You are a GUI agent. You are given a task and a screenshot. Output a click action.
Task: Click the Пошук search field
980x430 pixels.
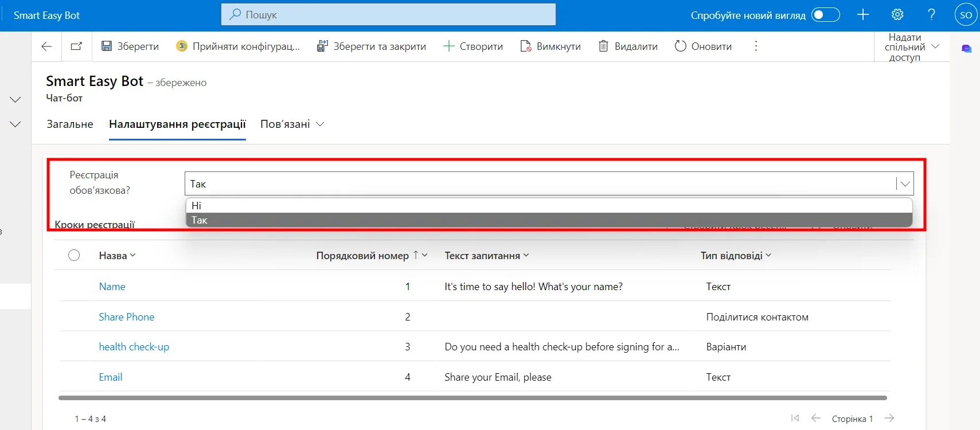388,15
